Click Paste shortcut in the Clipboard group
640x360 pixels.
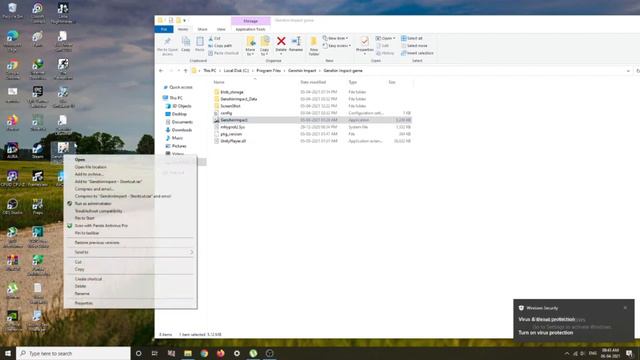(x=223, y=53)
